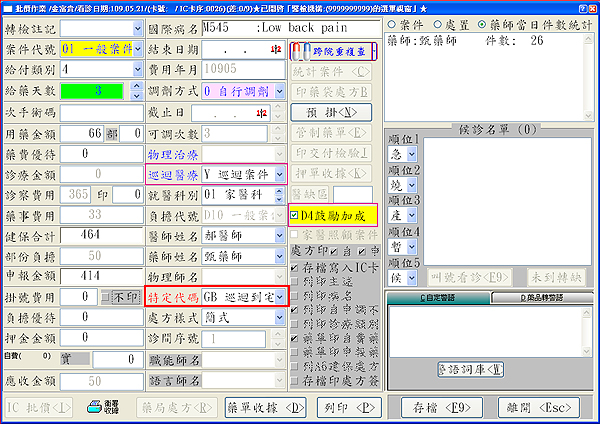Viewport: 600px width, 424px height.
Task: Expand the 特定代碼 GB dropdown
Action: tap(280, 297)
